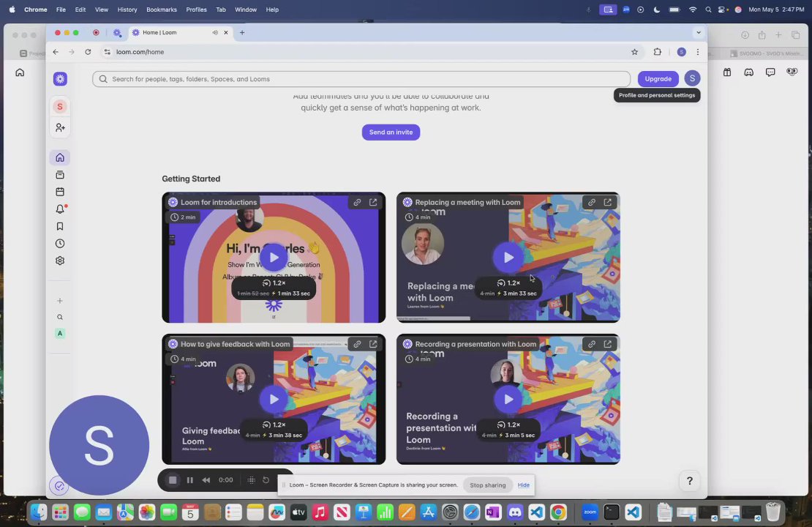Image resolution: width=812 pixels, height=527 pixels.
Task: Open the settings gear icon in sidebar
Action: point(60,261)
